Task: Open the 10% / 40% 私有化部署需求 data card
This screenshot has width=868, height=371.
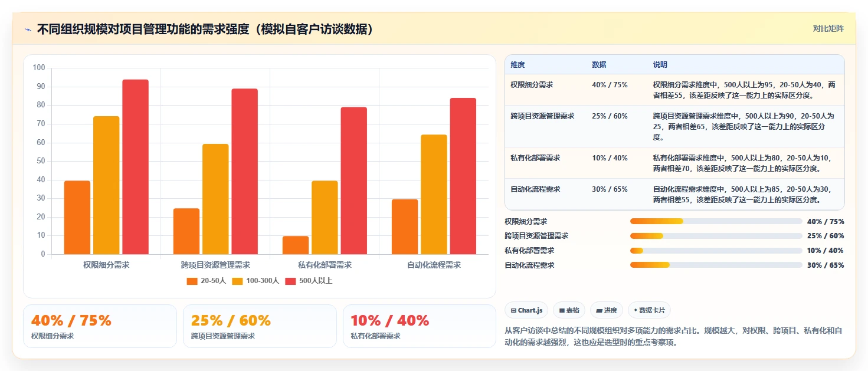Action: coord(420,326)
